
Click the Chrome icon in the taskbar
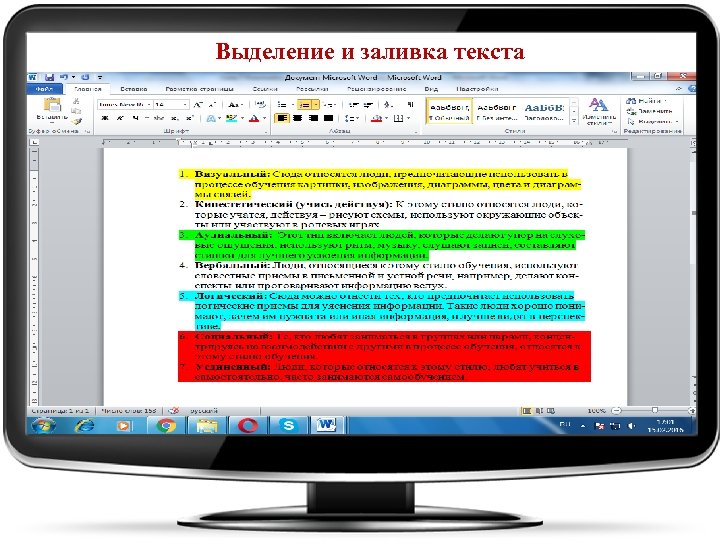click(166, 426)
